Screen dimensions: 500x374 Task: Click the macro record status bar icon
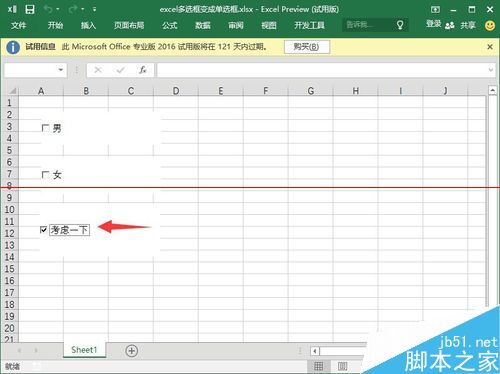point(37,366)
